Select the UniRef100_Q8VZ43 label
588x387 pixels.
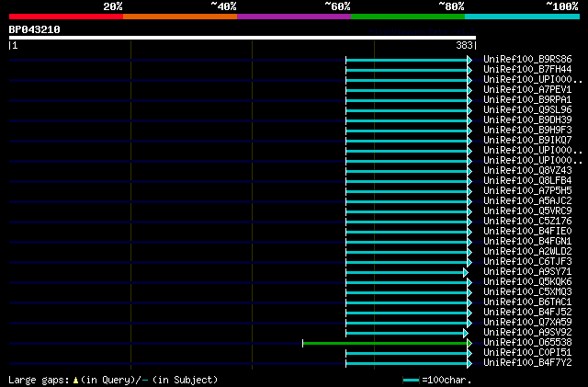pos(527,171)
